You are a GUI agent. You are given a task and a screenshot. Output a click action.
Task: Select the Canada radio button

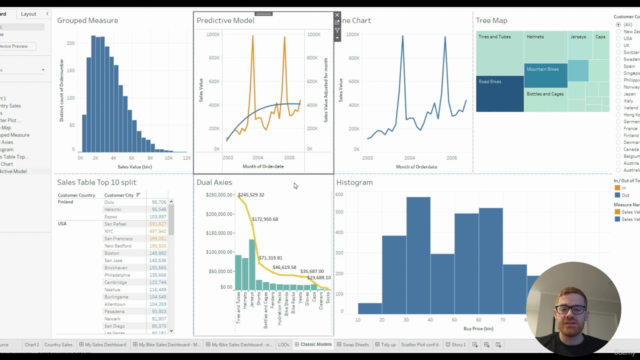pos(618,149)
